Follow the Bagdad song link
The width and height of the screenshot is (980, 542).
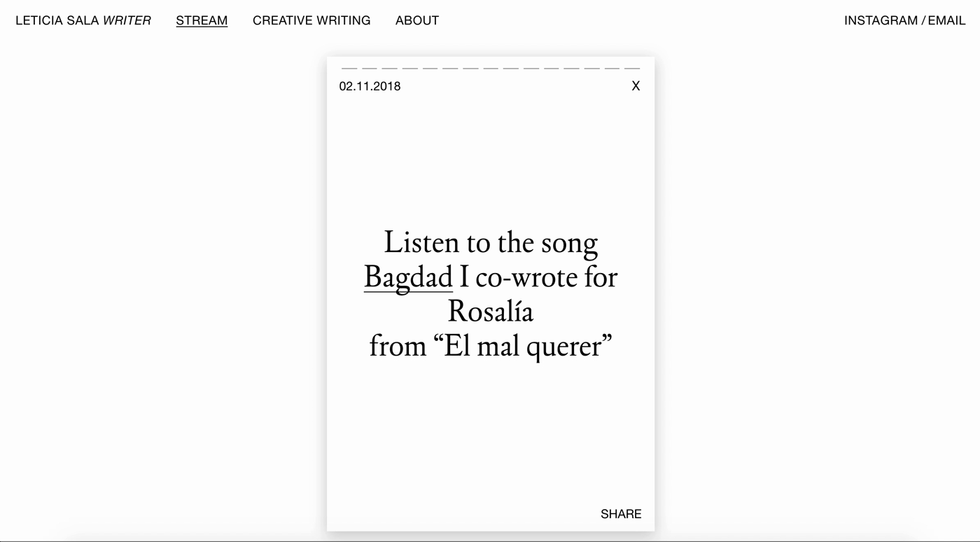[x=408, y=277]
